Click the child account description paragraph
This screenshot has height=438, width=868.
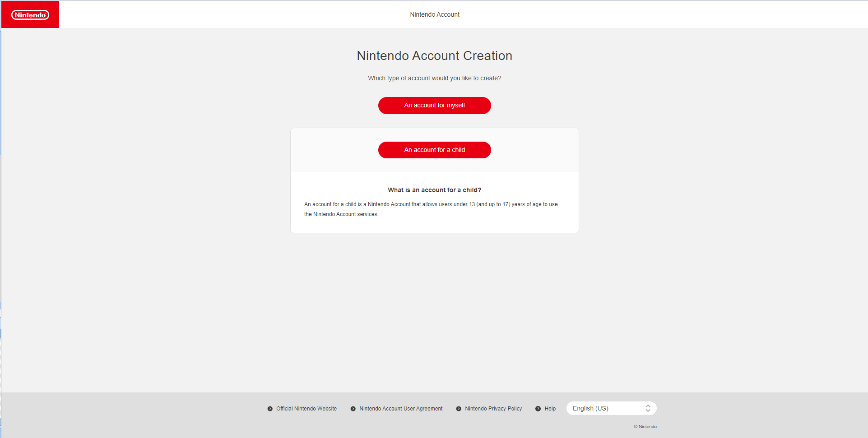click(x=431, y=209)
